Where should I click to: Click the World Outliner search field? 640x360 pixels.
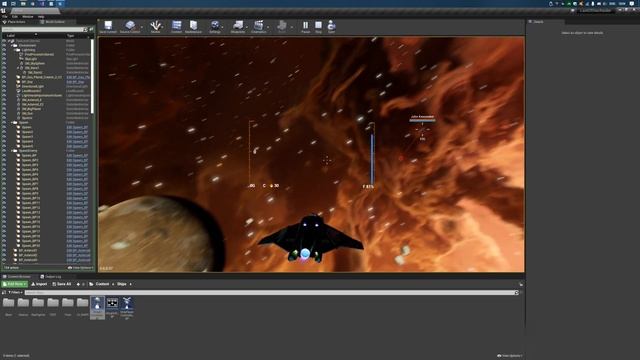(44, 29)
